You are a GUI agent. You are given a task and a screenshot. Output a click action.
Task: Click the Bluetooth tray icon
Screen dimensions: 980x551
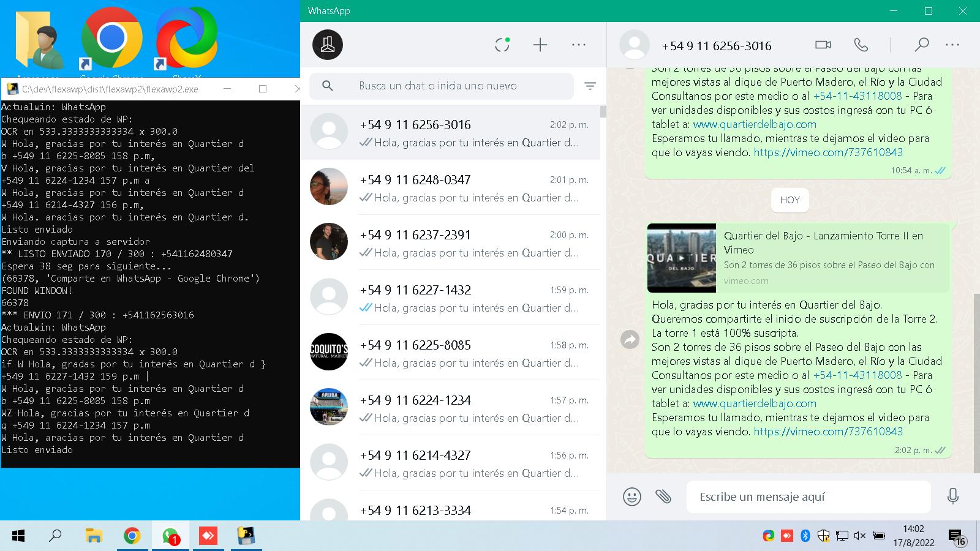[805, 536]
